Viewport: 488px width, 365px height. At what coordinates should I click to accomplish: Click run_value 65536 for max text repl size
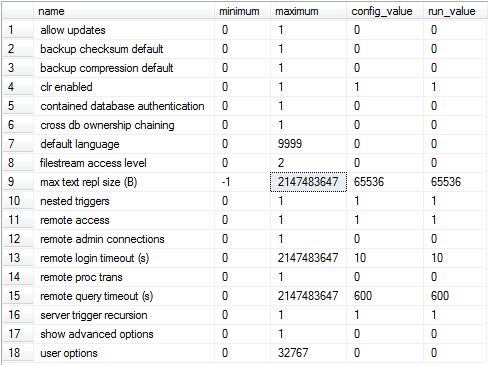[455, 182]
